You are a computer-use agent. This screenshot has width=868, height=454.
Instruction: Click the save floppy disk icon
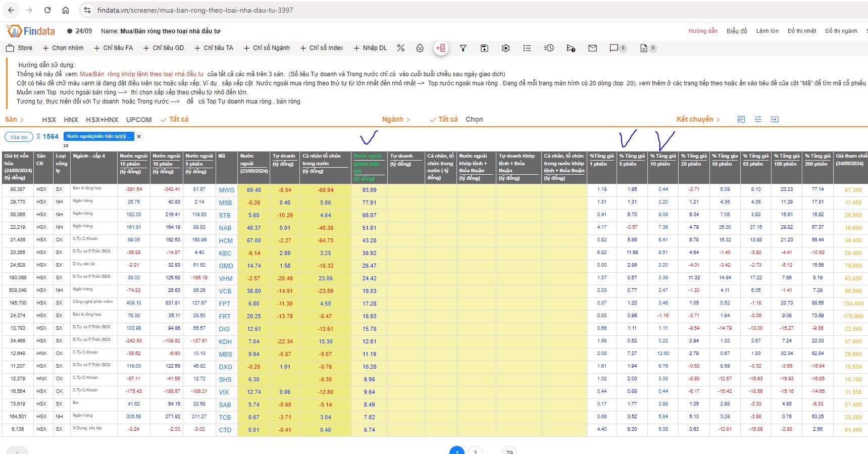484,48
